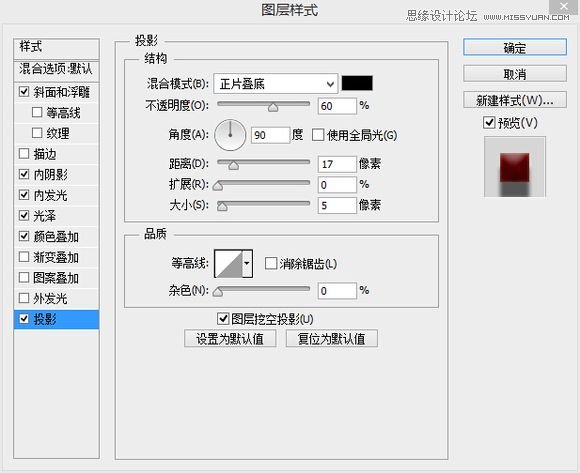Click the 等高线 contour thumbnail
Image resolution: width=580 pixels, height=473 pixels.
click(229, 263)
